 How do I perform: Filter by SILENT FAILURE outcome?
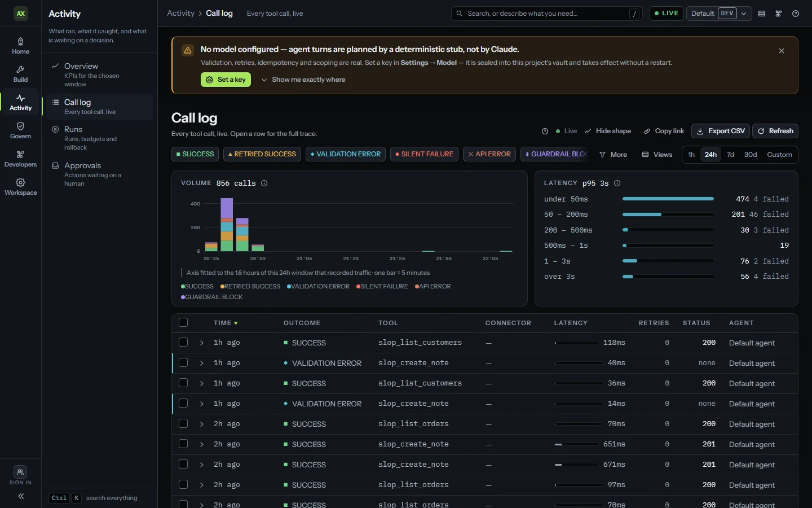[x=424, y=154]
